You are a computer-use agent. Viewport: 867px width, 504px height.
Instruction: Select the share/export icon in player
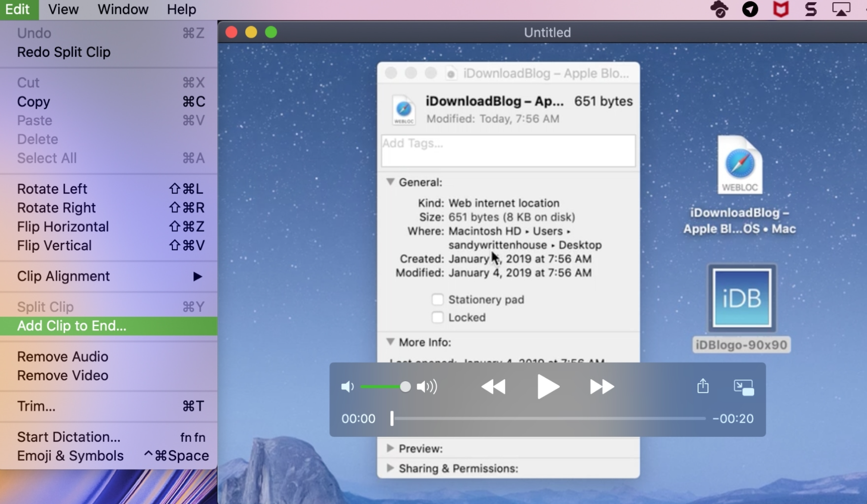pos(702,386)
